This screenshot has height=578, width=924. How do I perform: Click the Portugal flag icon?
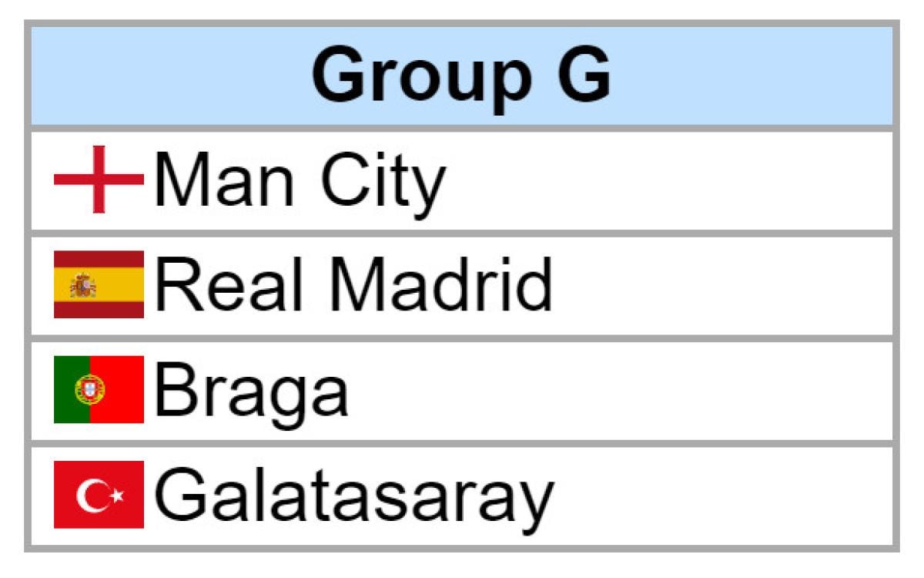tap(99, 389)
